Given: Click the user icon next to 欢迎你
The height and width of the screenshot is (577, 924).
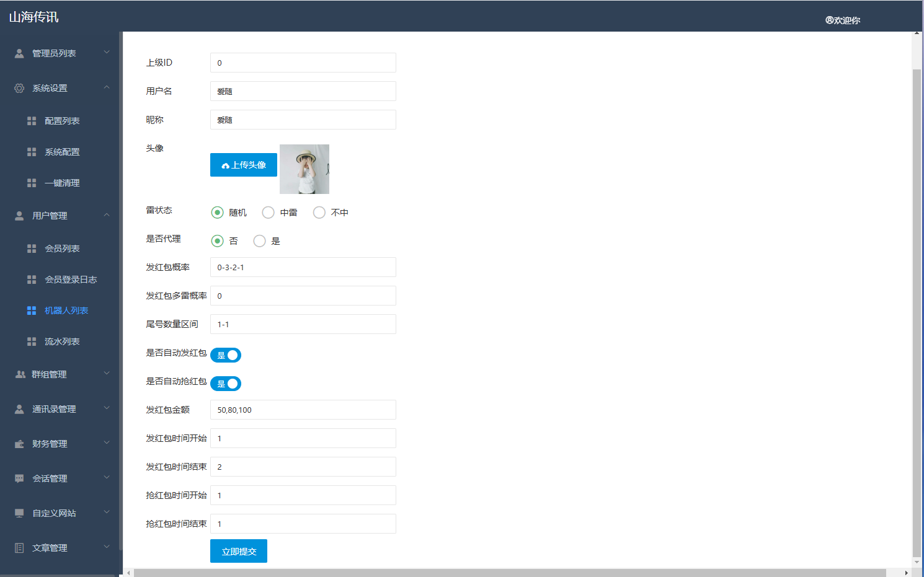Looking at the screenshot, I should pyautogui.click(x=829, y=20).
